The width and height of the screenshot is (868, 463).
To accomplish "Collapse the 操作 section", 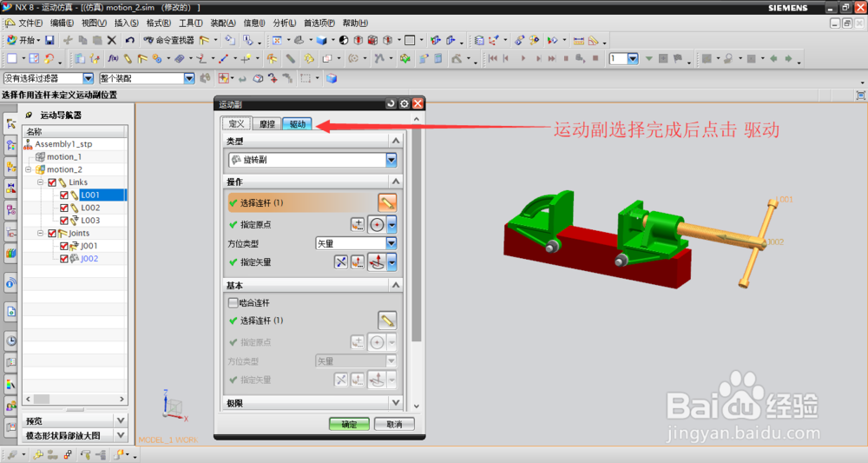I will coord(396,181).
